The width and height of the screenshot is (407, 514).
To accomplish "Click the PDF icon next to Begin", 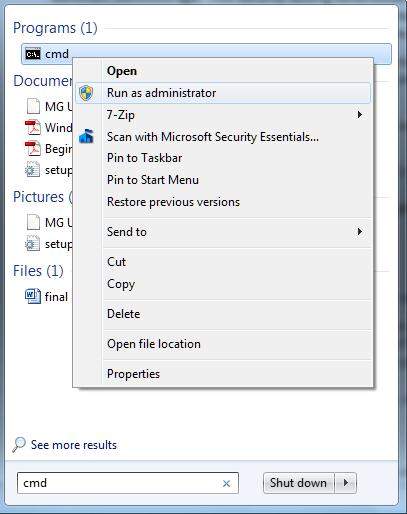I will pos(33,149).
